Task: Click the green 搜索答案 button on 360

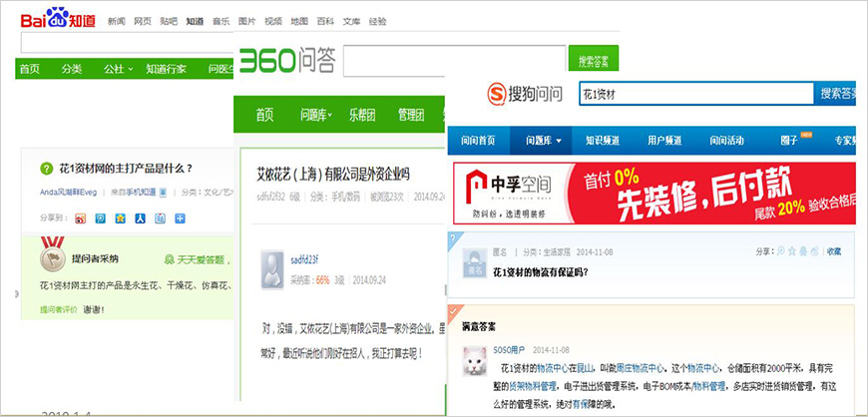Action: [x=593, y=62]
